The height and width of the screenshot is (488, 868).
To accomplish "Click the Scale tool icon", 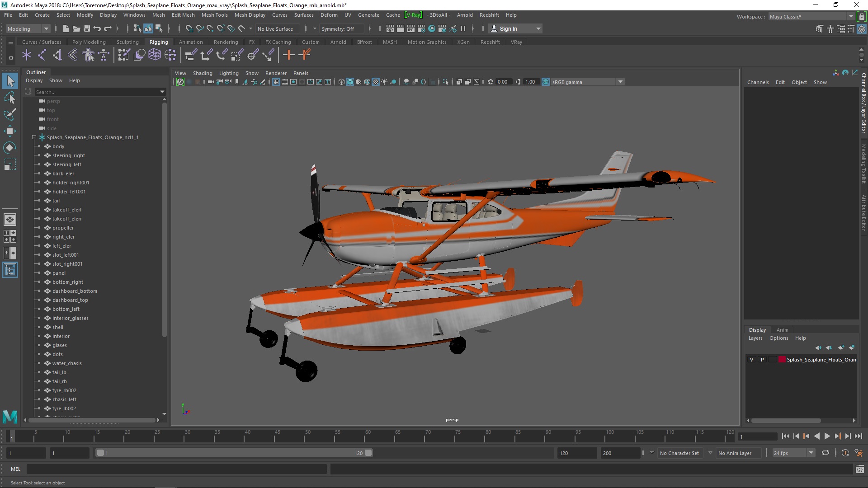I will (10, 166).
